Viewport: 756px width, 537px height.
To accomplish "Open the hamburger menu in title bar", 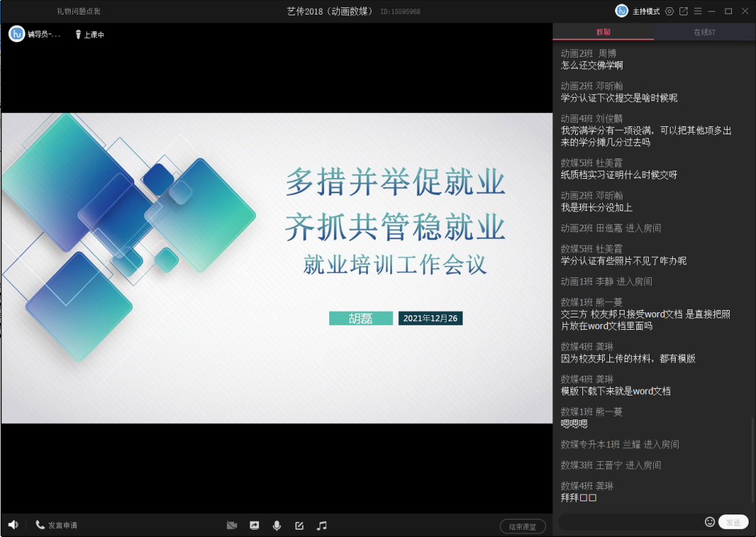I will (x=698, y=11).
